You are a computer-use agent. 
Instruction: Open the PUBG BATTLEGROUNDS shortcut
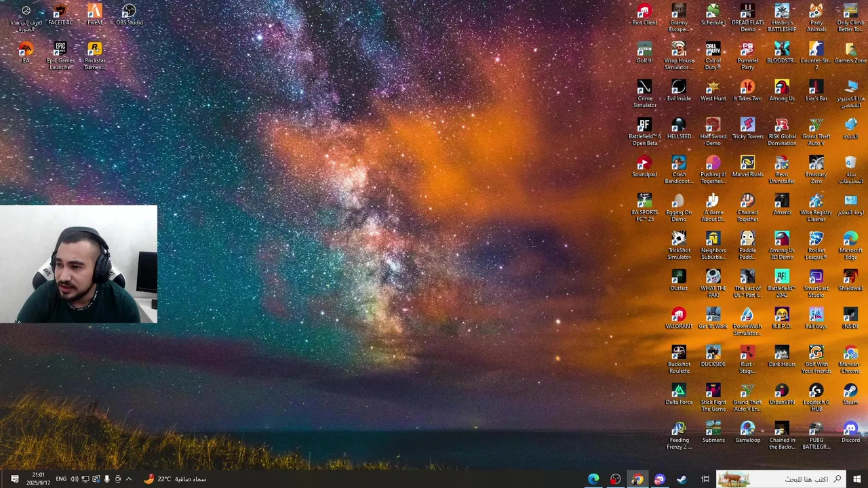coord(816,435)
